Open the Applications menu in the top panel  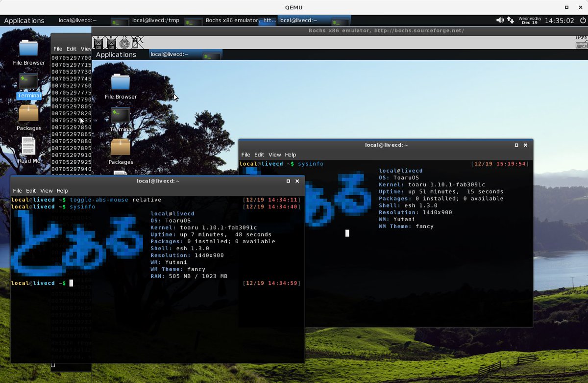pyautogui.click(x=24, y=21)
